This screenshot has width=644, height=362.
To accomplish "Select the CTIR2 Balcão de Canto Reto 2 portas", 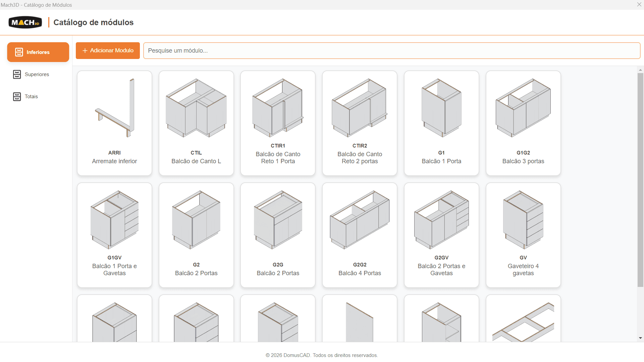I will (360, 123).
